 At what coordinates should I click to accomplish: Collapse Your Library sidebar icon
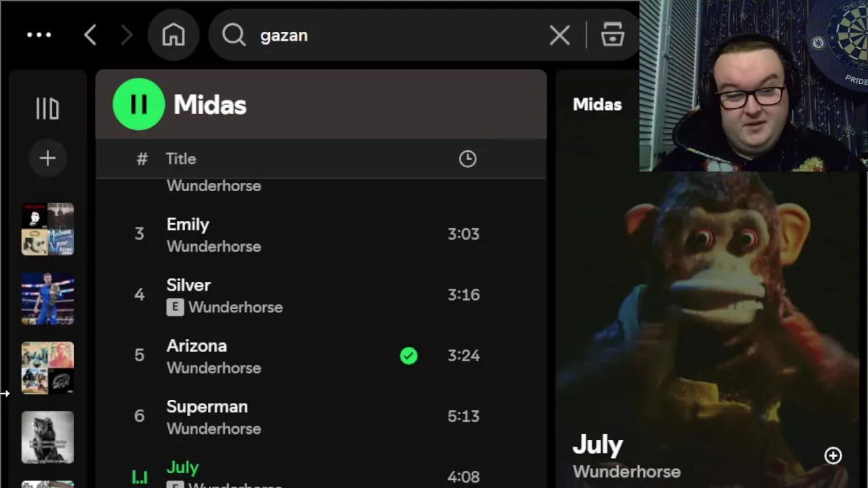click(x=47, y=108)
